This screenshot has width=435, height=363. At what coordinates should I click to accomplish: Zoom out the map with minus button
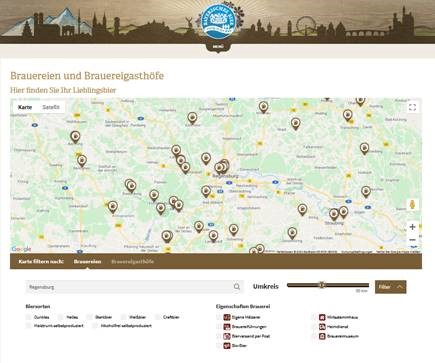(412, 240)
